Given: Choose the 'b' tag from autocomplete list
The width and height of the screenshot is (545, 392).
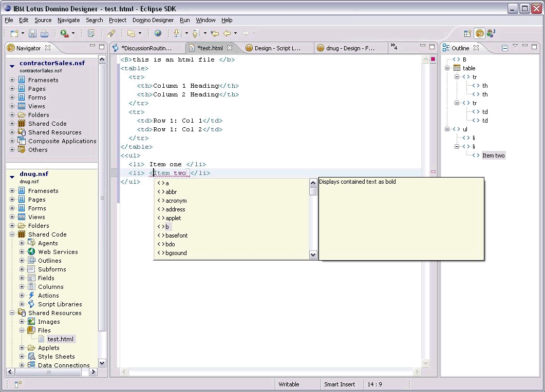Looking at the screenshot, I should coord(167,227).
